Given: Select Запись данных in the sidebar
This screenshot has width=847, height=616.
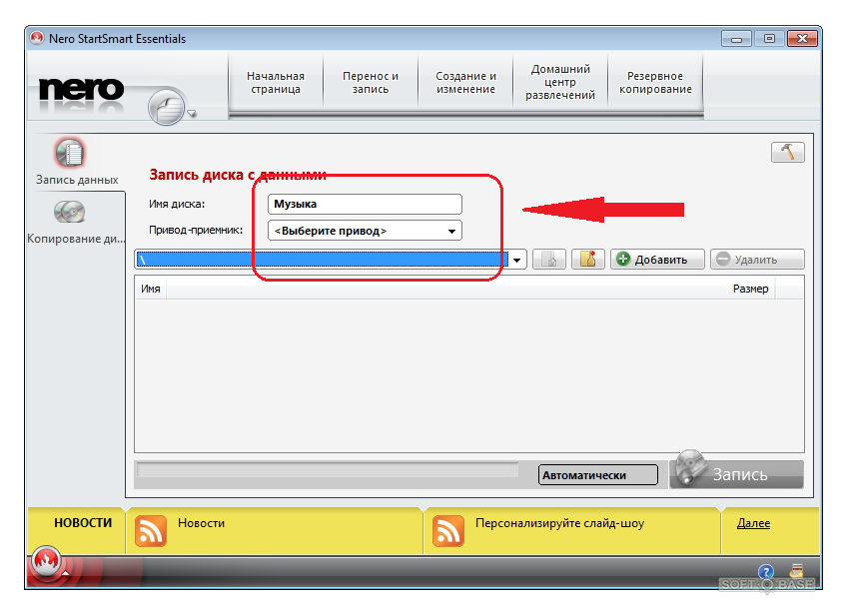Looking at the screenshot, I should coord(76,162).
